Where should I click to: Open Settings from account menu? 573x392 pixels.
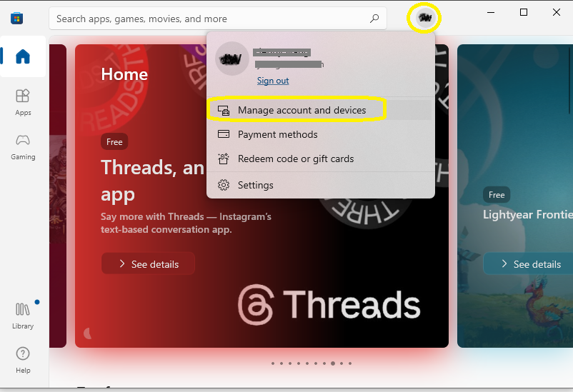(x=321, y=185)
